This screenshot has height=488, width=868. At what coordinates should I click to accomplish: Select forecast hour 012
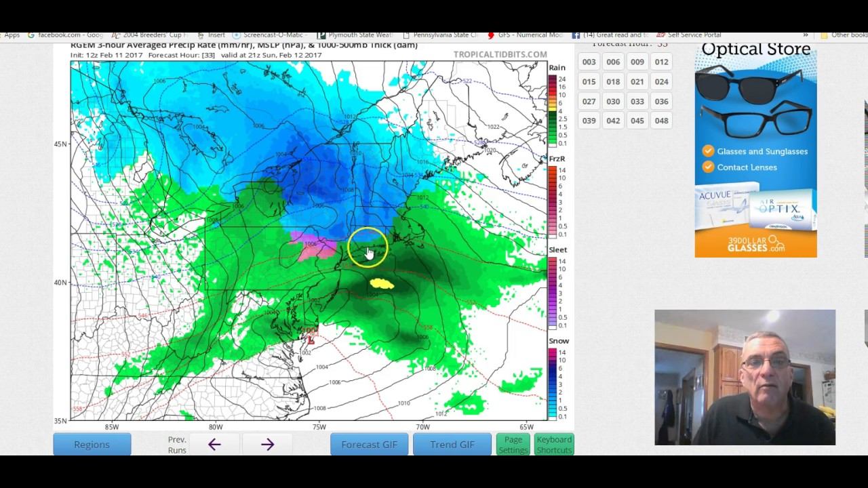point(661,62)
